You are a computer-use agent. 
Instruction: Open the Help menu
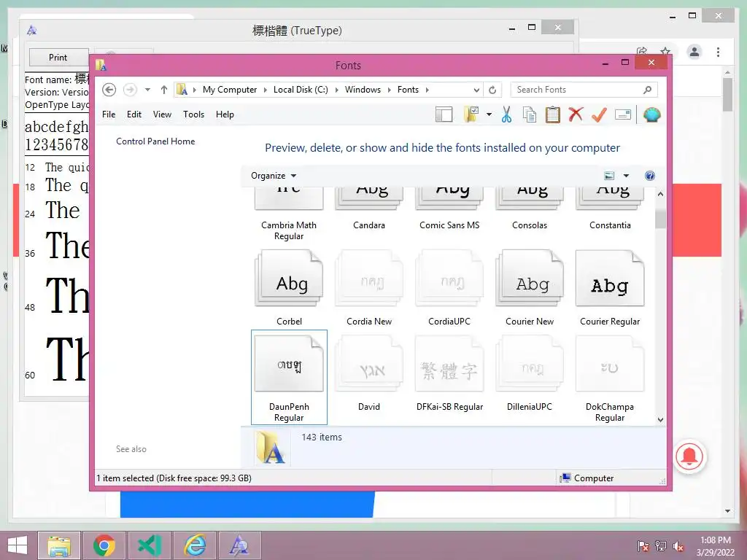tap(225, 114)
